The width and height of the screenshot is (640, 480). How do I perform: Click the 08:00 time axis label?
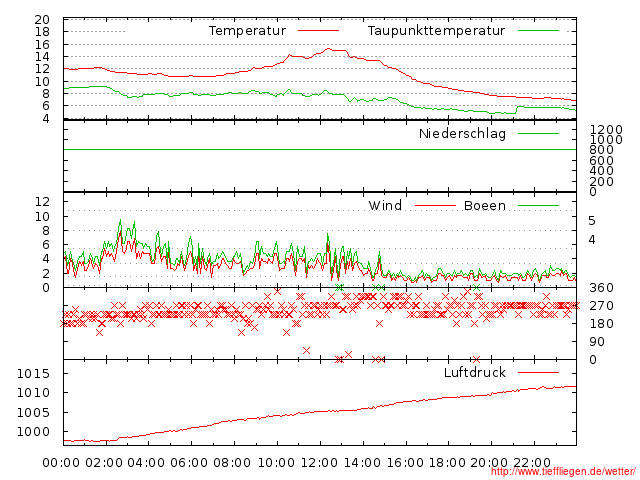tap(232, 463)
